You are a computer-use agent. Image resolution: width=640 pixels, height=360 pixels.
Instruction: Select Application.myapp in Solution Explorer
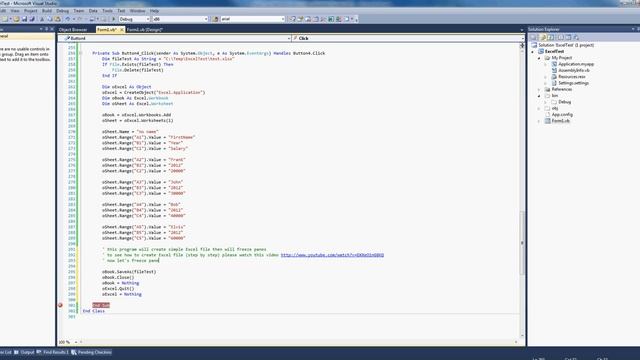576,64
